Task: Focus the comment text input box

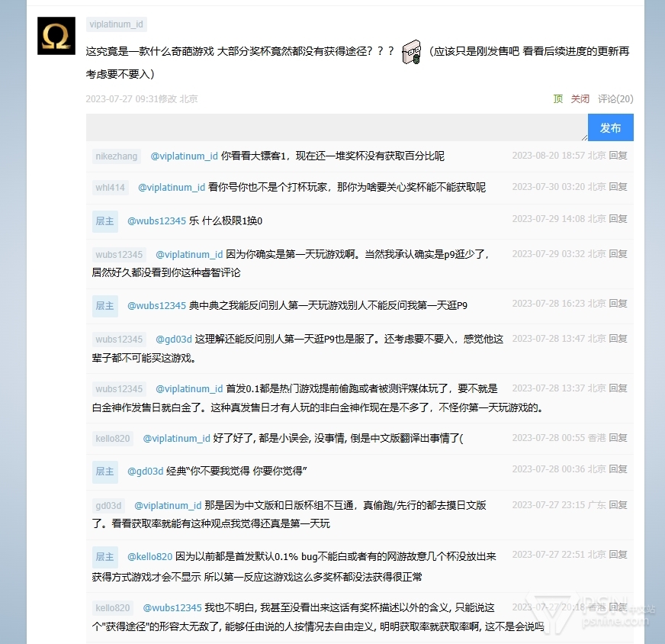Action: [336, 127]
